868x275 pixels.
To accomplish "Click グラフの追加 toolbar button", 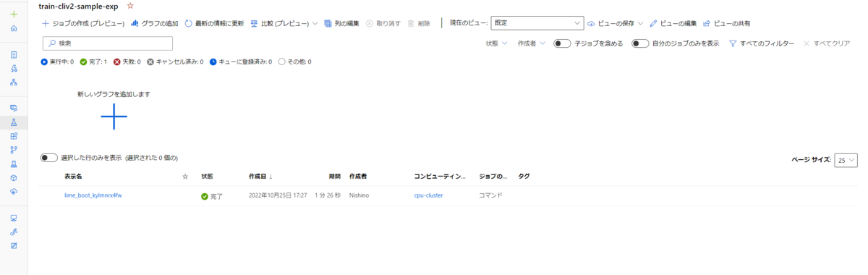I will pos(155,23).
